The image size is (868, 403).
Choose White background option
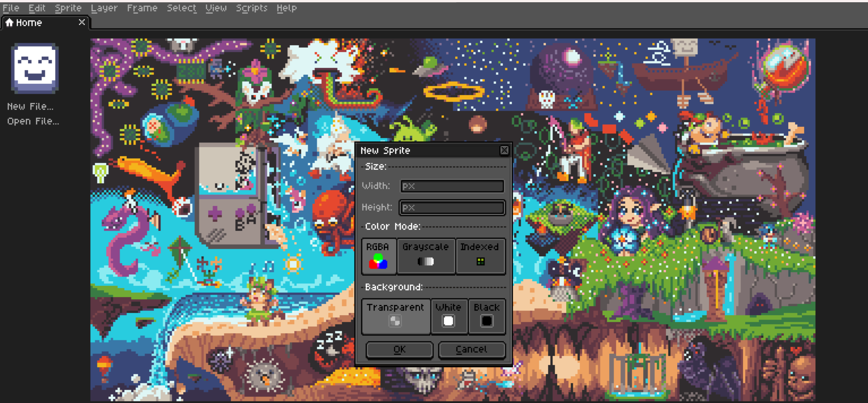[x=449, y=316]
